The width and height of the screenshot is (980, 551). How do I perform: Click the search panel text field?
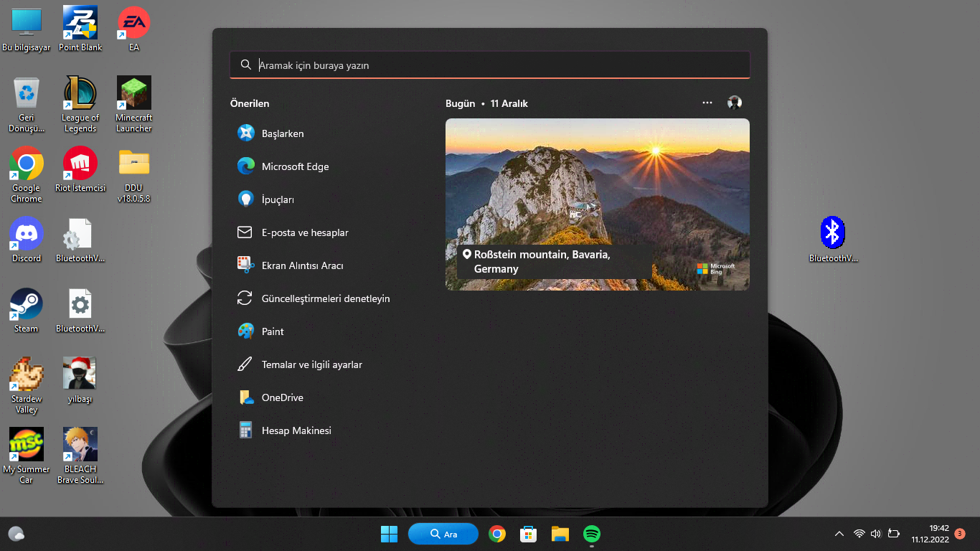coord(490,65)
